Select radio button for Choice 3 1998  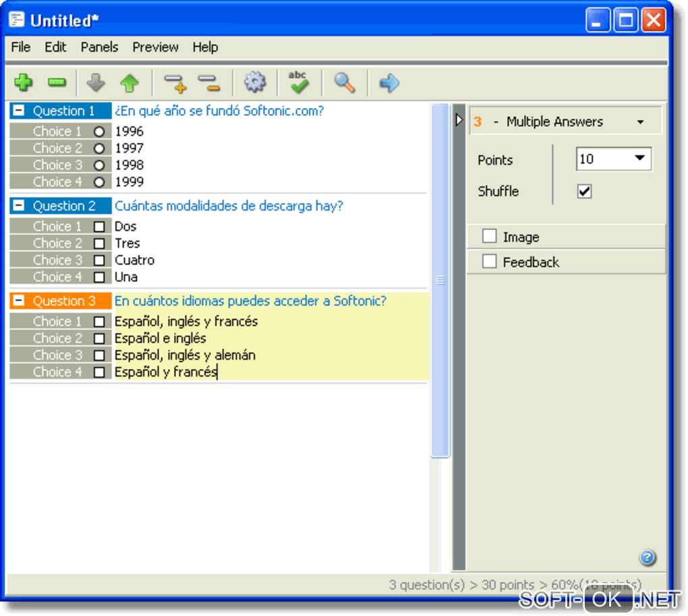(99, 165)
